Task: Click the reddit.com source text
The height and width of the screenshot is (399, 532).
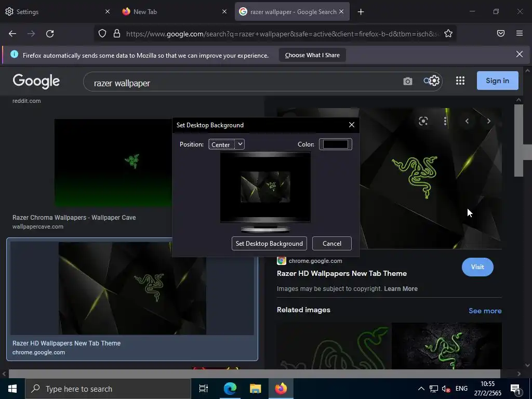Action: (26, 101)
